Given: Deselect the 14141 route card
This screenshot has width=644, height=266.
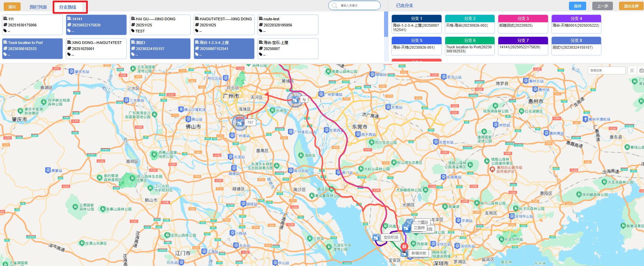Looking at the screenshot, I should (96, 25).
